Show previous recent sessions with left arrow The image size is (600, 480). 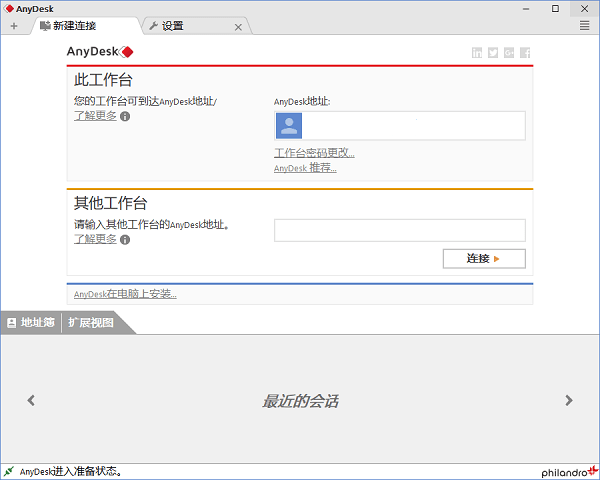click(x=31, y=400)
